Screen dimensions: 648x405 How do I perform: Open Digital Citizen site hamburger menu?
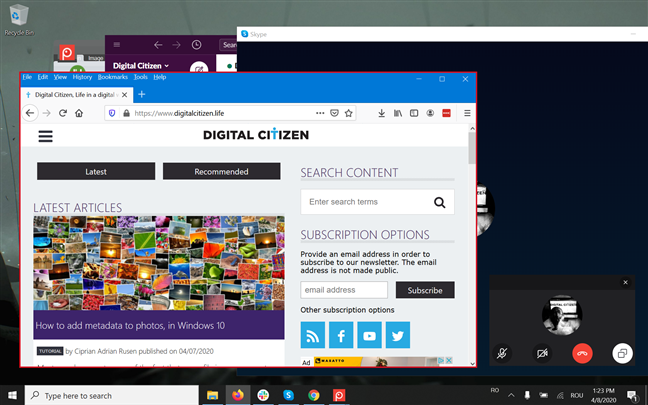point(45,136)
